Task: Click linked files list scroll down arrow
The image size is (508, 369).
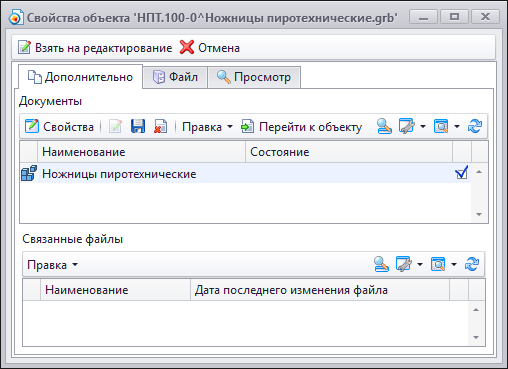Action: pyautogui.click(x=476, y=337)
